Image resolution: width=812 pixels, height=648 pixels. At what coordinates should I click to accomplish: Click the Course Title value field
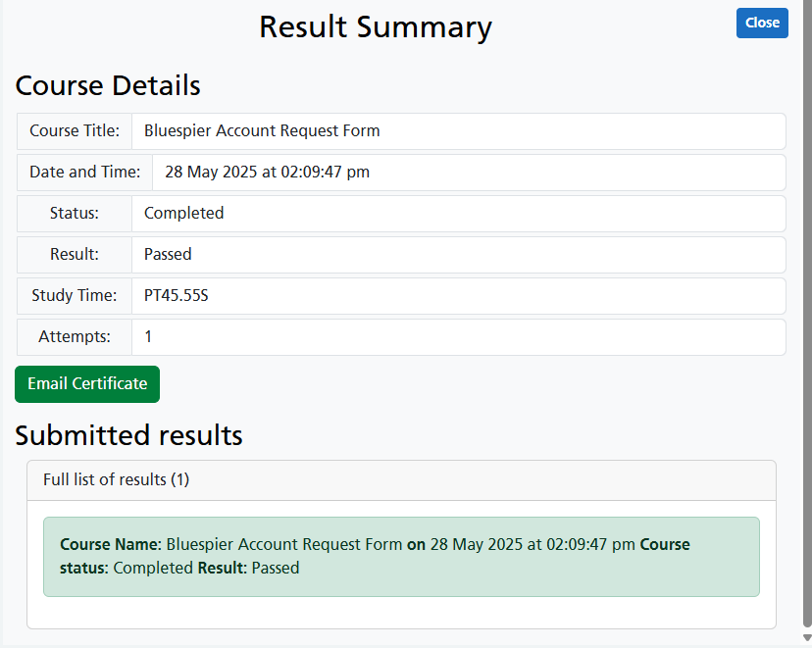(x=458, y=131)
